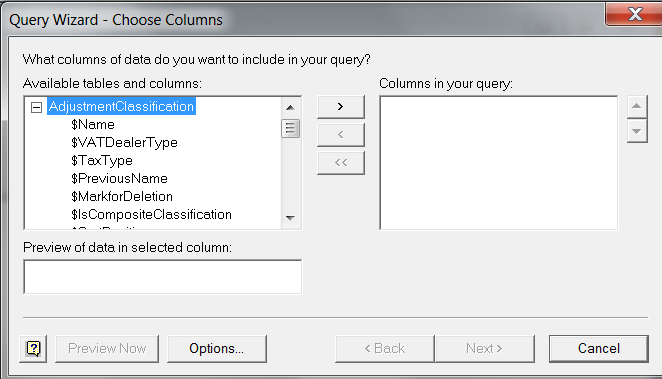Image resolution: width=662 pixels, height=379 pixels.
Task: Click the tables list scroll down arrow
Action: coord(290,218)
